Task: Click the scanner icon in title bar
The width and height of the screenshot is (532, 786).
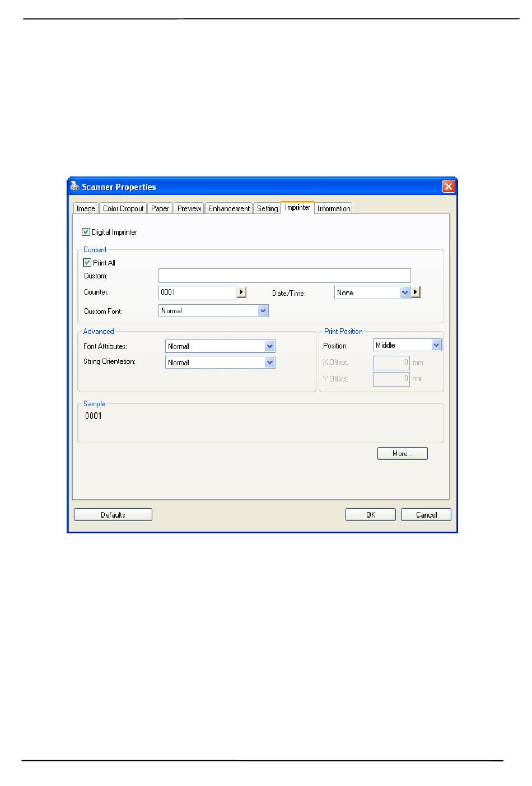Action: tap(75, 187)
